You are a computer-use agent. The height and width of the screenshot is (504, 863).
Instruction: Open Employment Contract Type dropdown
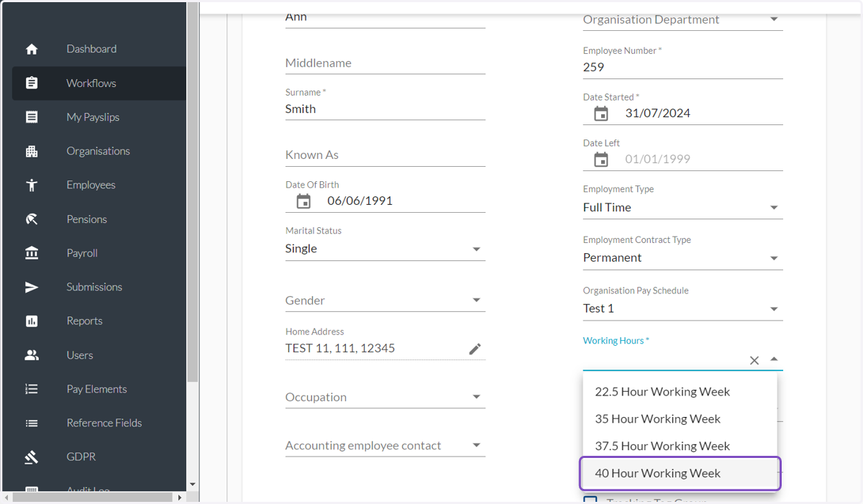click(774, 258)
